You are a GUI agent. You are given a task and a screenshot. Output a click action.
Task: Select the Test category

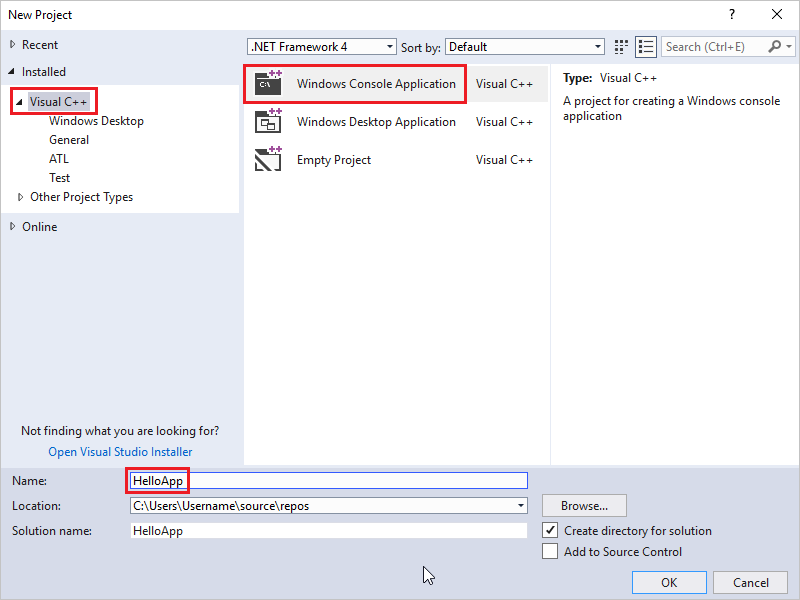(x=59, y=178)
